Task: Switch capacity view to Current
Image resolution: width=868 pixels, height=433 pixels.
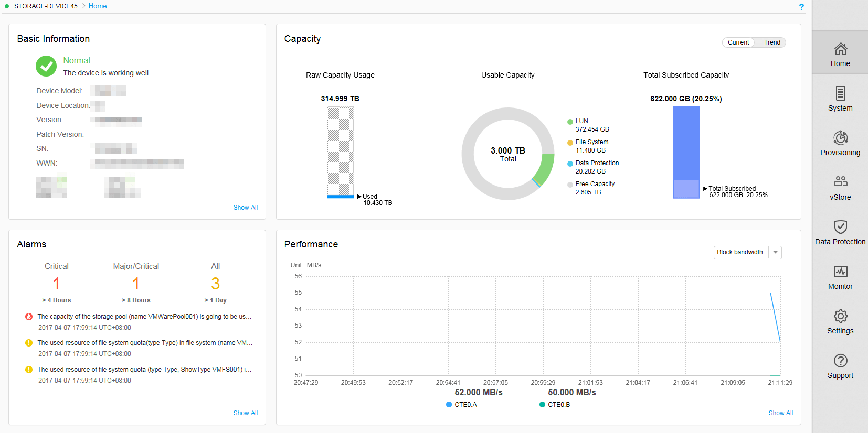Action: 738,42
